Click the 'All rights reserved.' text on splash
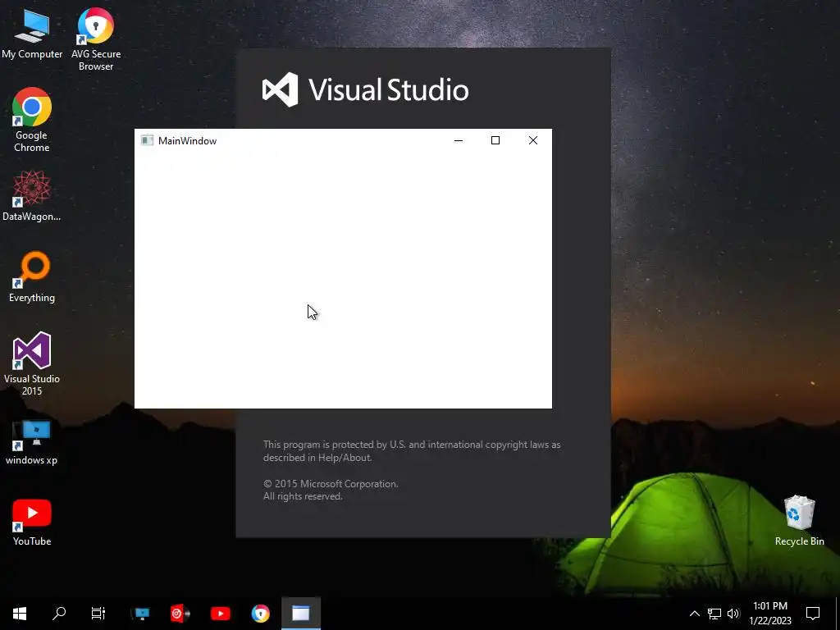The height and width of the screenshot is (630, 840). click(x=303, y=496)
